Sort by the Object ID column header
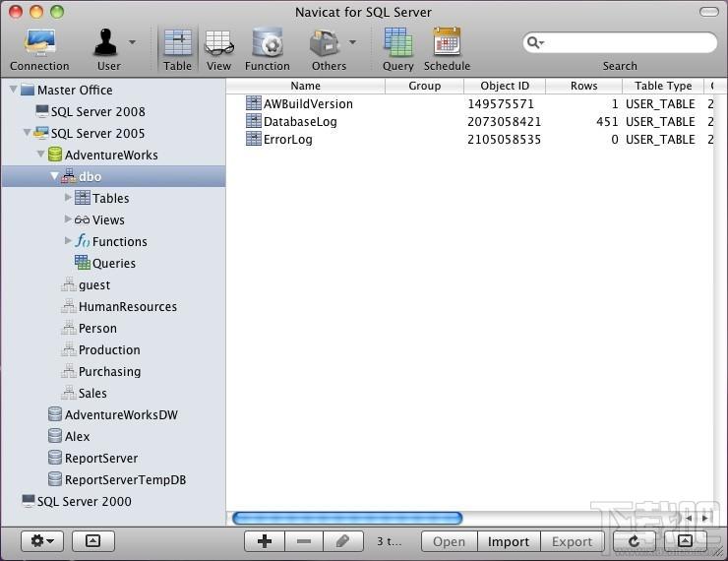The height and width of the screenshot is (561, 728). coord(505,86)
